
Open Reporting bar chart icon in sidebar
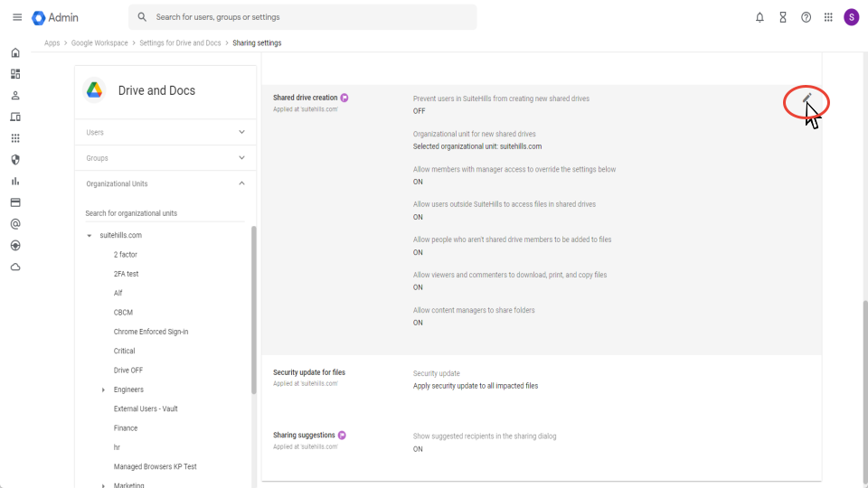coord(15,181)
